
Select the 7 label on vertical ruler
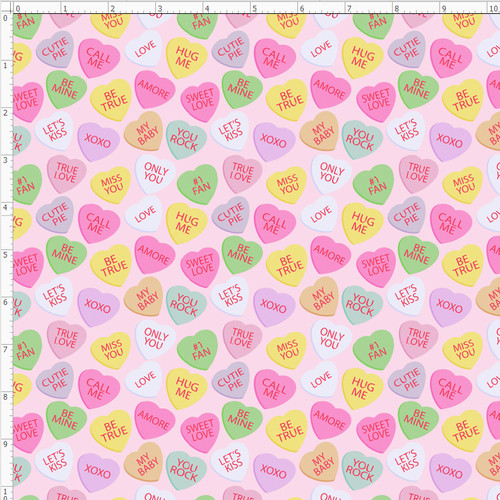5,350
